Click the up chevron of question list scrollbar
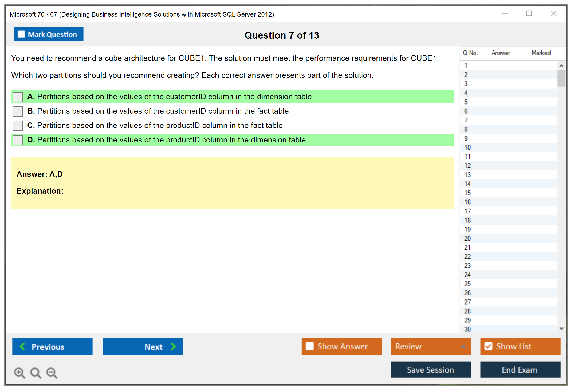Image resolution: width=574 pixels, height=392 pixels. [x=561, y=65]
